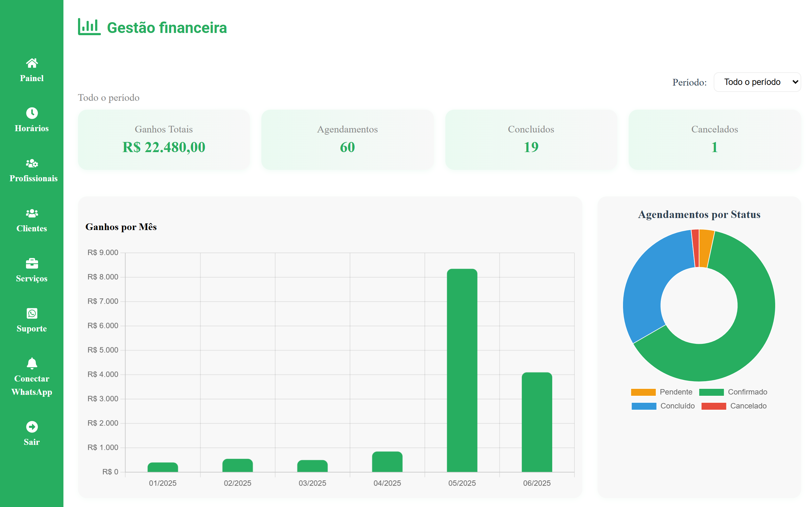Open the Período dropdown
The image size is (812, 507).
click(x=757, y=82)
